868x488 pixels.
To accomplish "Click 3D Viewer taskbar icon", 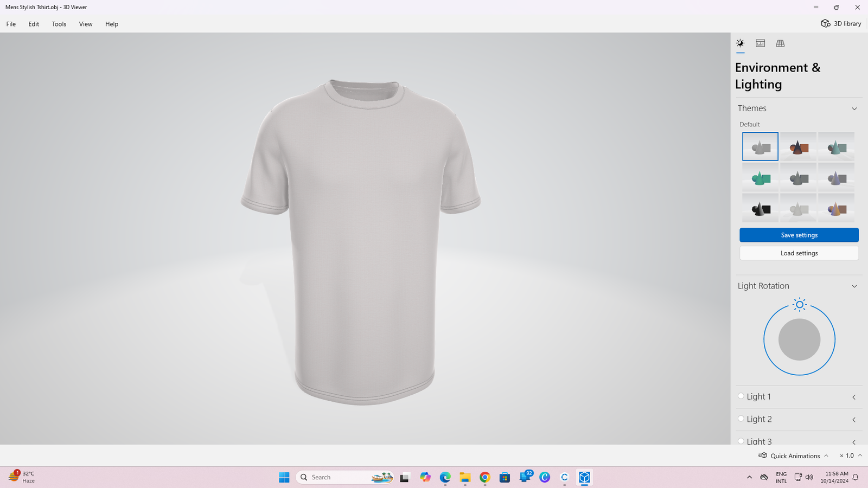I will pos(584,477).
